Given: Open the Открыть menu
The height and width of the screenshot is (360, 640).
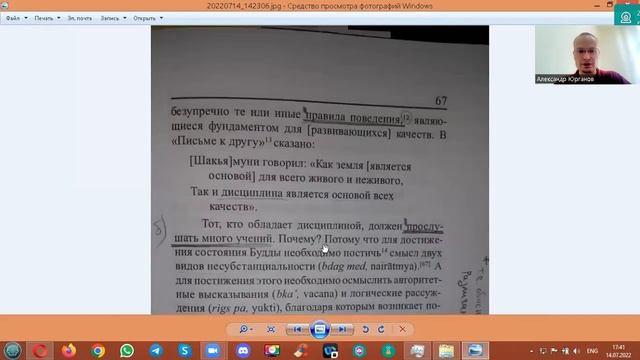Looking at the screenshot, I should click(144, 18).
